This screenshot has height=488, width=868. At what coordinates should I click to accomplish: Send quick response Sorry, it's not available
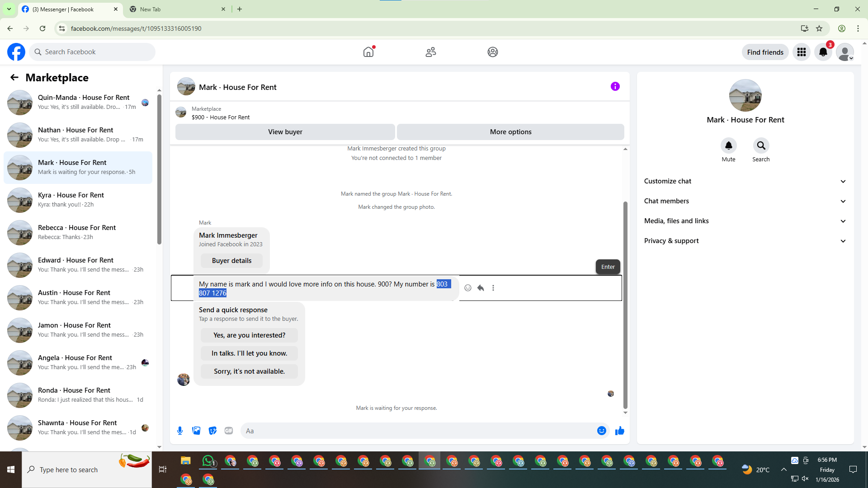pos(249,371)
